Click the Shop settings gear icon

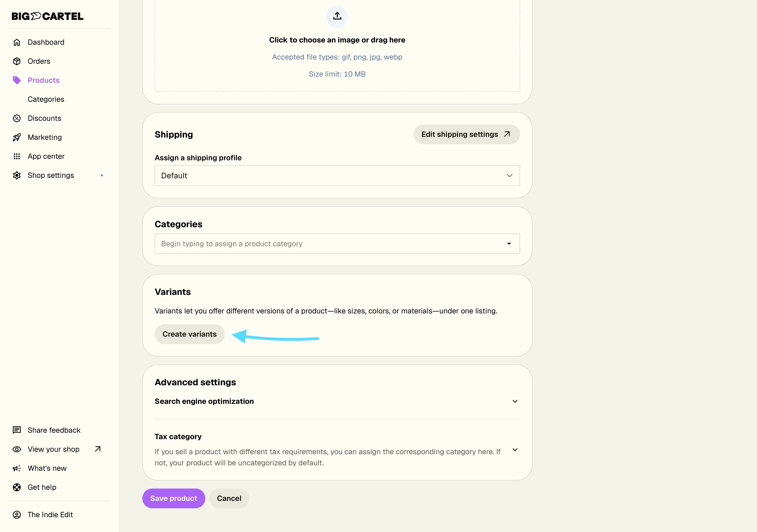click(17, 175)
